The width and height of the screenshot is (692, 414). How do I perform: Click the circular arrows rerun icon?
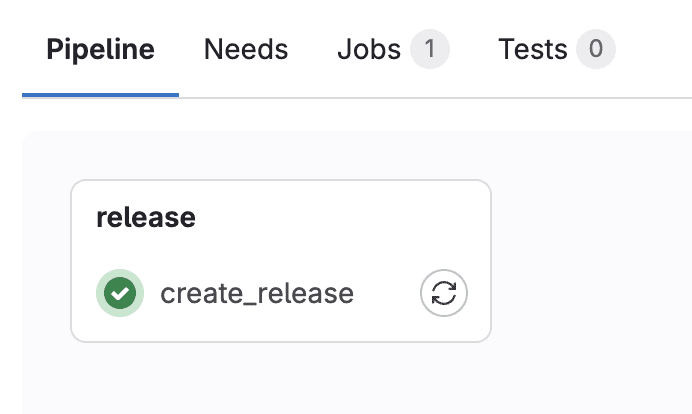click(444, 293)
